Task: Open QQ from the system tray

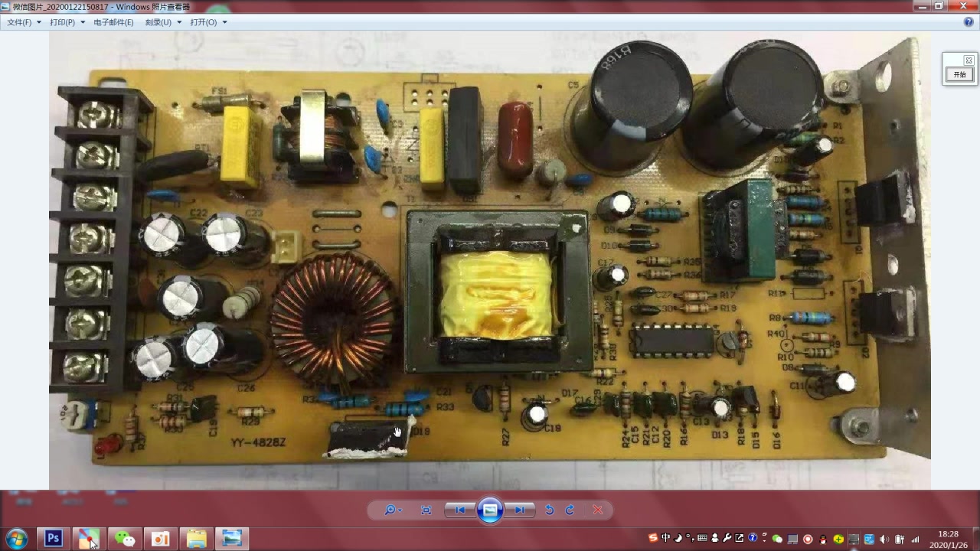Action: click(823, 539)
